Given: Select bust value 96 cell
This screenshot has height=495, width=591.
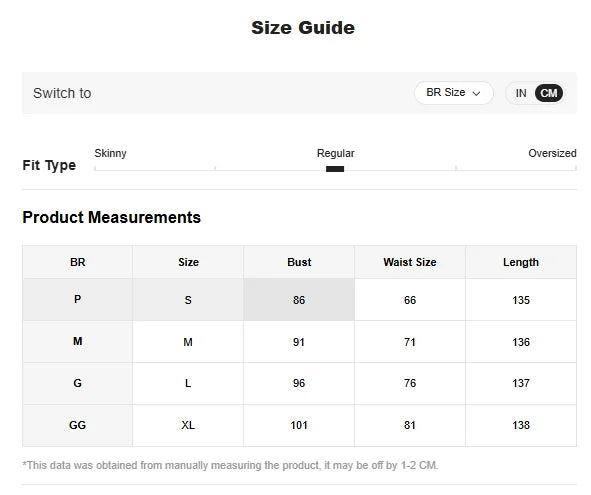Looking at the screenshot, I should (299, 383).
